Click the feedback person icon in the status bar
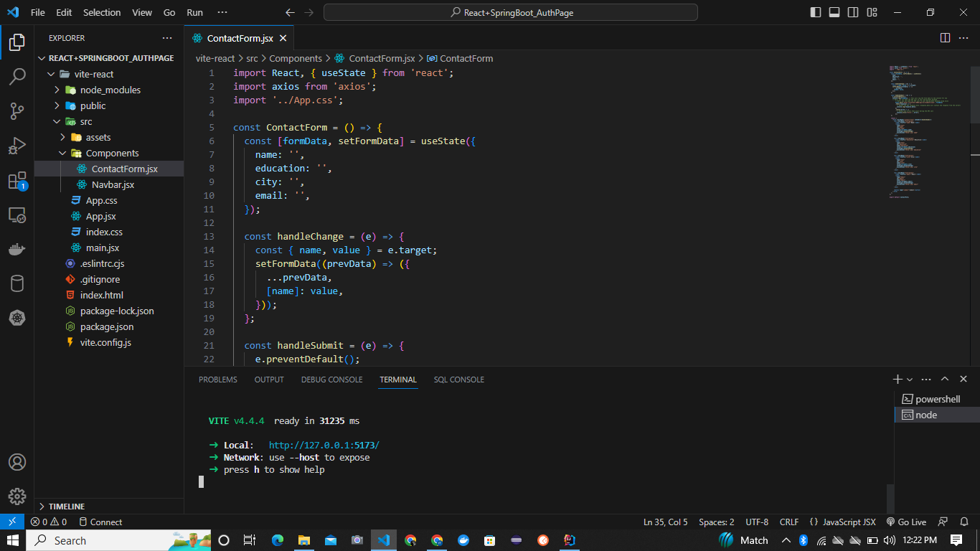980x551 pixels. tap(943, 522)
